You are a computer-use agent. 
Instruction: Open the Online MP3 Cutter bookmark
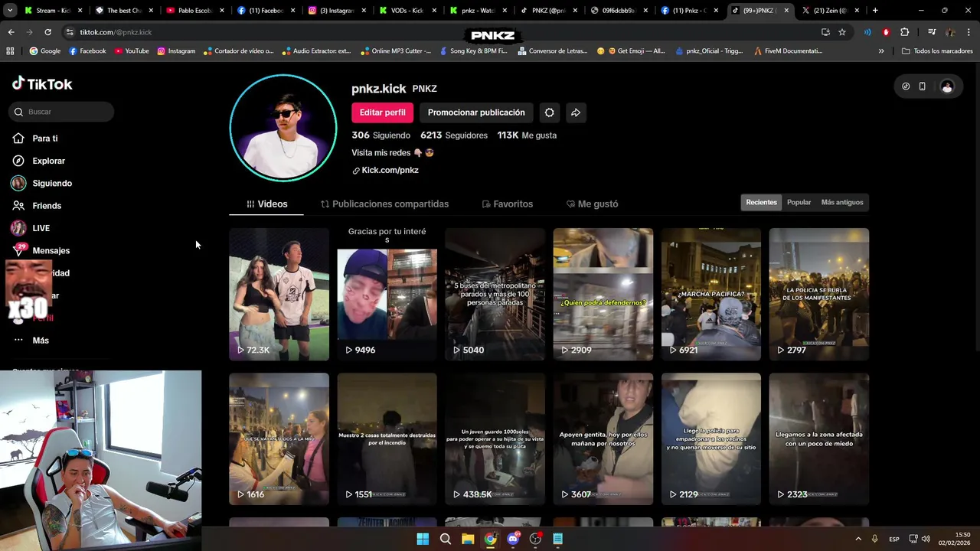[x=396, y=51]
